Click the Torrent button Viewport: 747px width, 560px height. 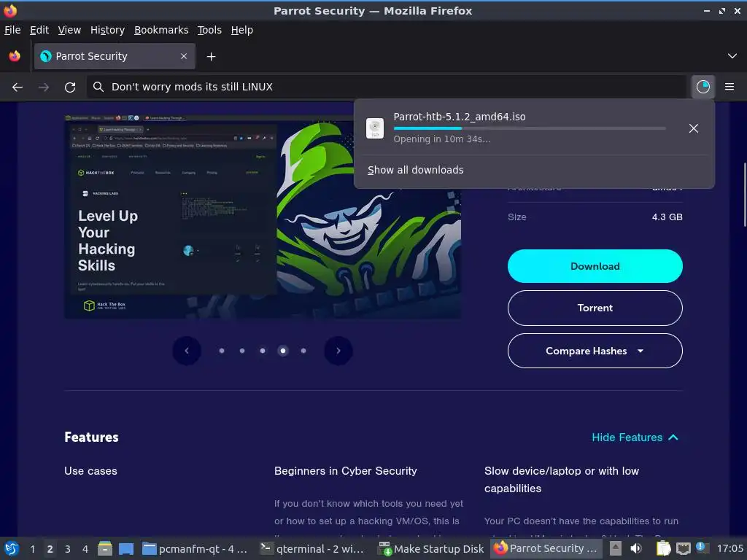coord(595,308)
